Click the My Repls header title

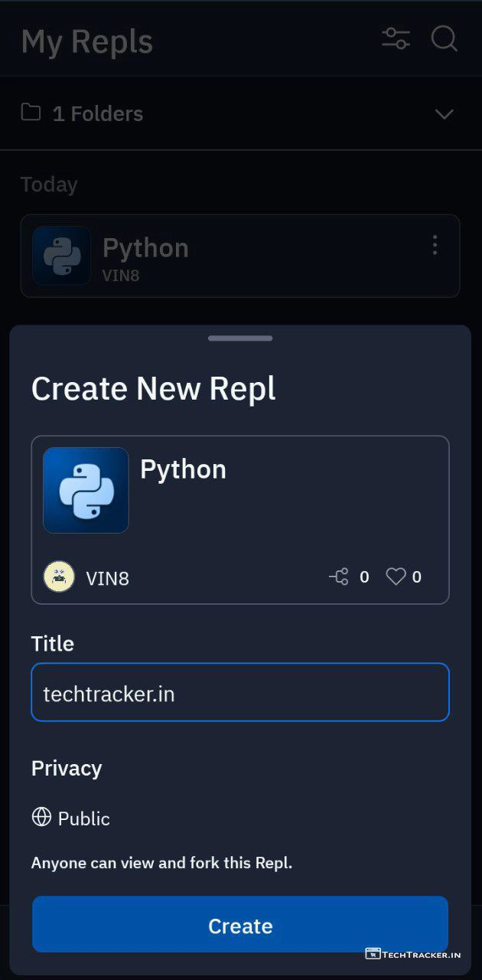pos(87,41)
